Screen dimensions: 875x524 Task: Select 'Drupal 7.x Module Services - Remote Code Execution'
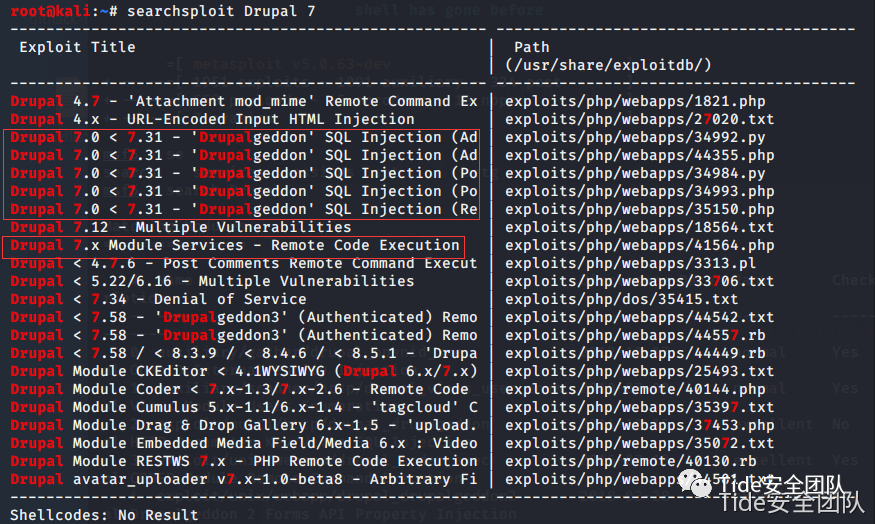[x=235, y=246]
